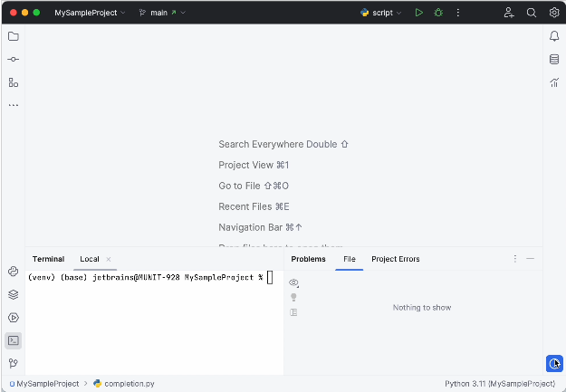
Task: Switch to the File tab in Problems
Action: [x=350, y=259]
